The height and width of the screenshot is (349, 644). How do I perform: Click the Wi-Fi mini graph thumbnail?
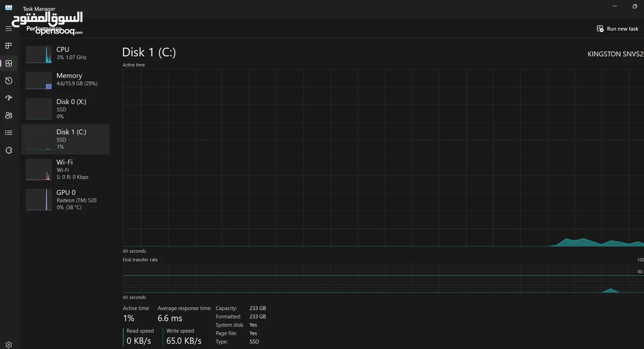(39, 170)
